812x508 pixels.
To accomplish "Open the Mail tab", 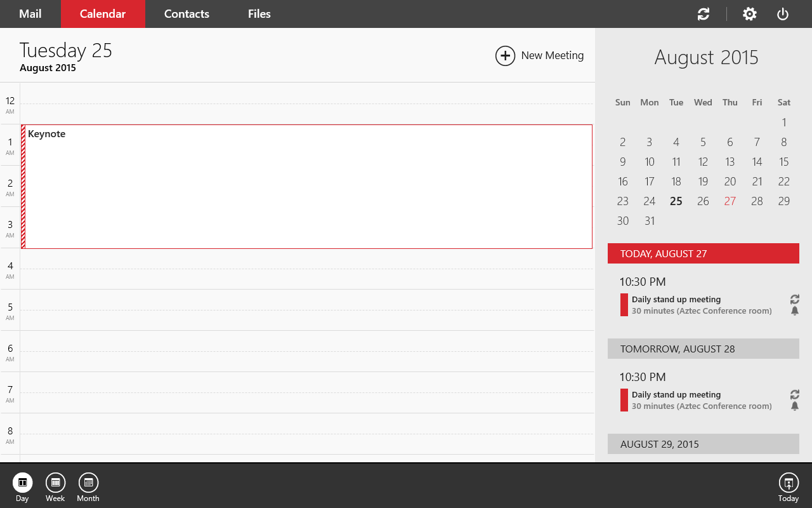I will [30, 14].
